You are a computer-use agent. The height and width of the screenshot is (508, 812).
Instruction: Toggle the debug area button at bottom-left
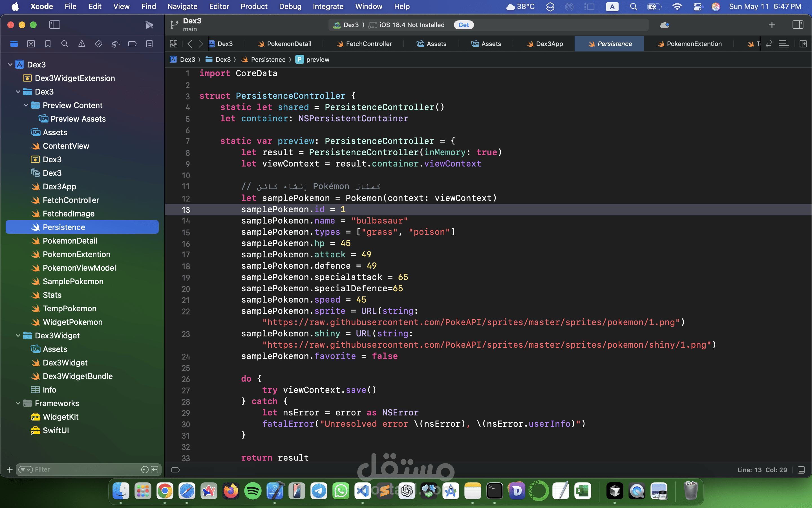[175, 470]
